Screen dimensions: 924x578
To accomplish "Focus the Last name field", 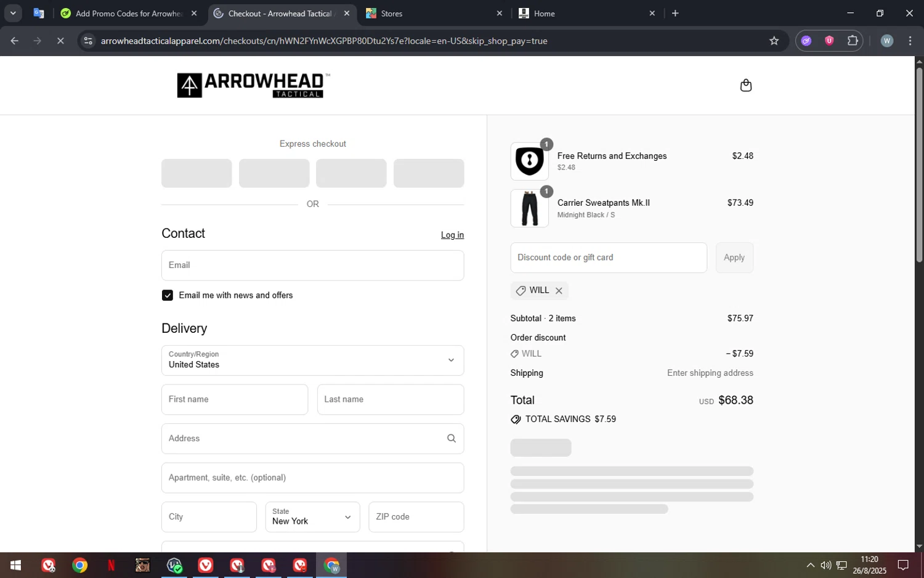I will (x=391, y=400).
